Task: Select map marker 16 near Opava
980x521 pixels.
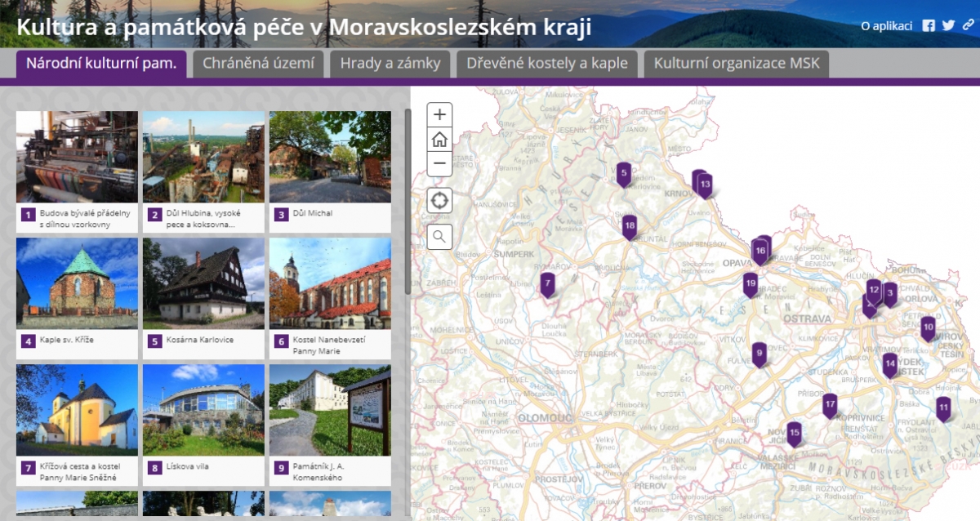Action: pos(760,252)
